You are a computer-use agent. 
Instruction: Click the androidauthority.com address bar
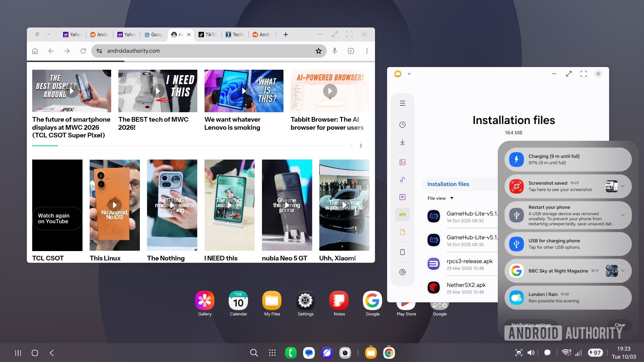click(133, 51)
